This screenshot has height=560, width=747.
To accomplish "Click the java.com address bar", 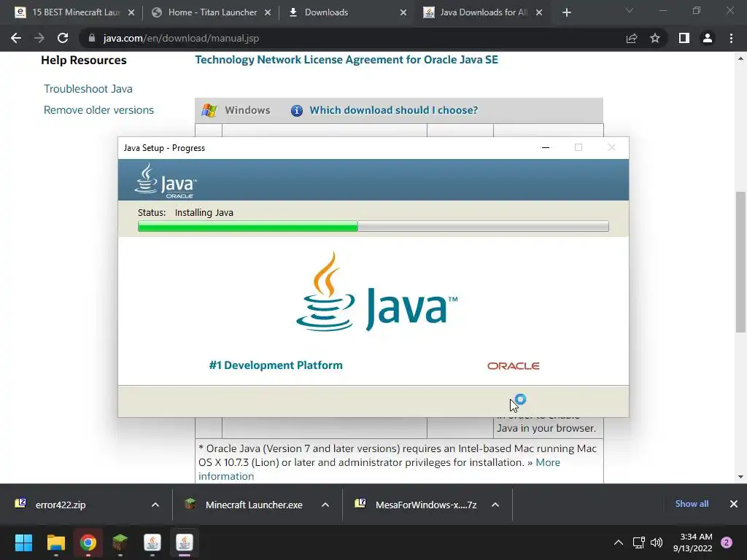I will (x=352, y=38).
